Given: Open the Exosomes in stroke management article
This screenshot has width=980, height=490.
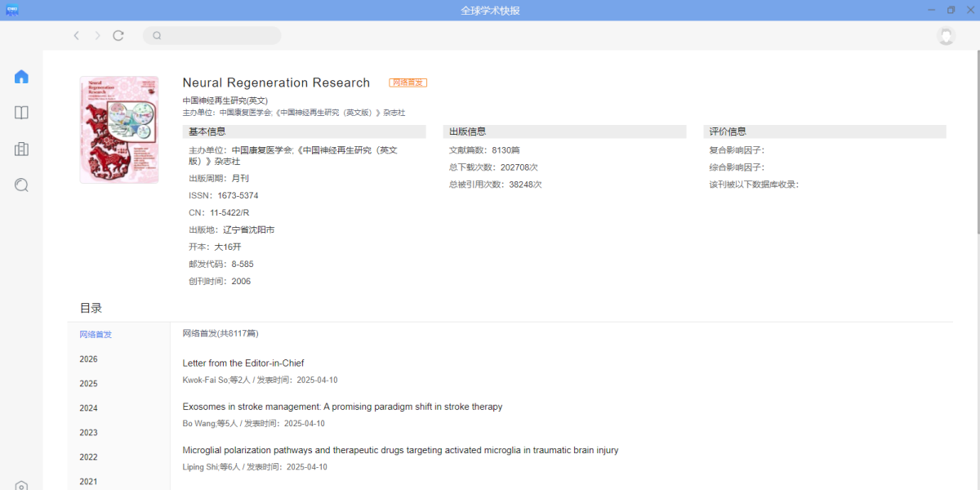Looking at the screenshot, I should point(342,407).
